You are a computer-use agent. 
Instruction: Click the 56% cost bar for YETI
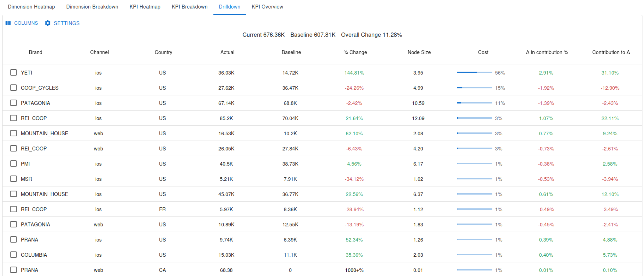(475, 73)
